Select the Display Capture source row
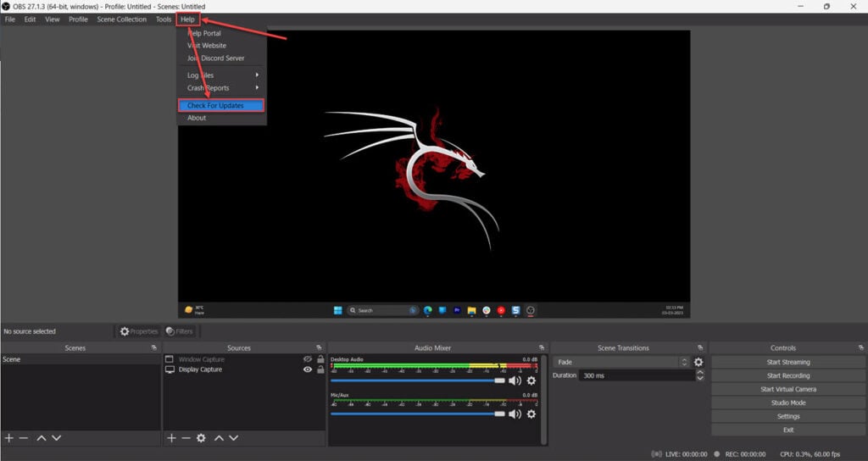This screenshot has height=461, width=868. coord(245,369)
